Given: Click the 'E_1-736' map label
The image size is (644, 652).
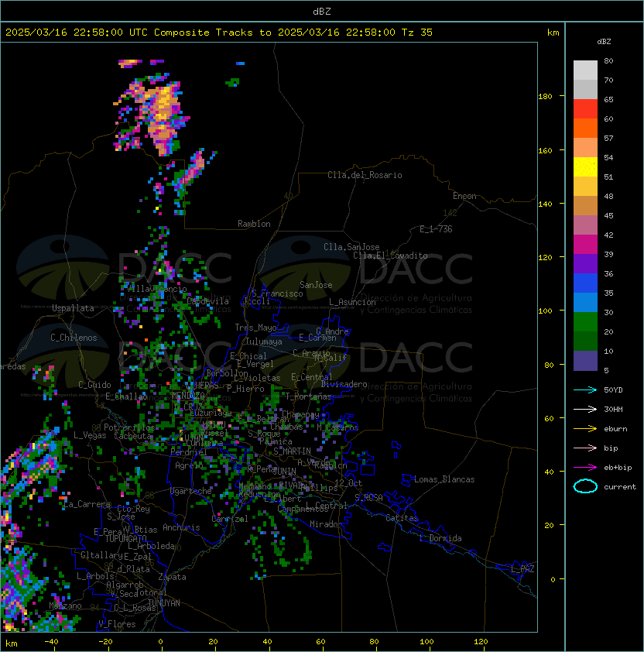Looking at the screenshot, I should coord(436,229).
